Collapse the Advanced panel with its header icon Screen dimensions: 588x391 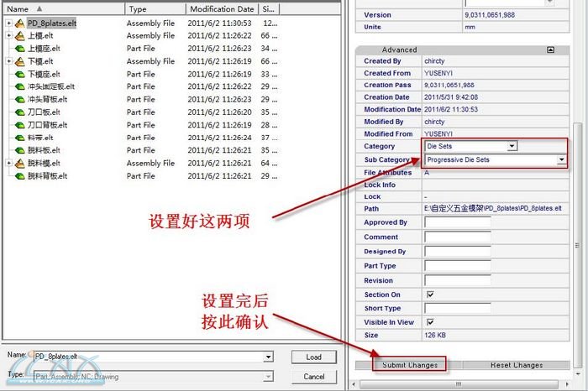(x=550, y=50)
